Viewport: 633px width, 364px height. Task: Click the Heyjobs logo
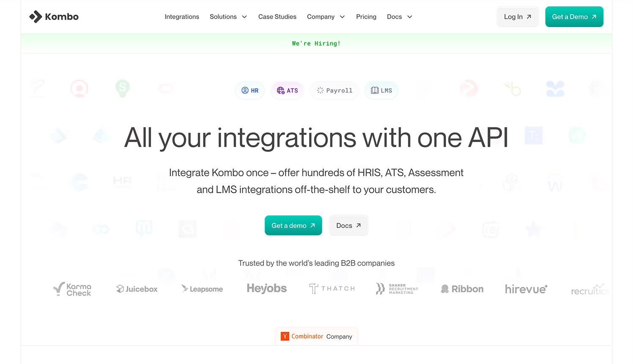click(267, 288)
